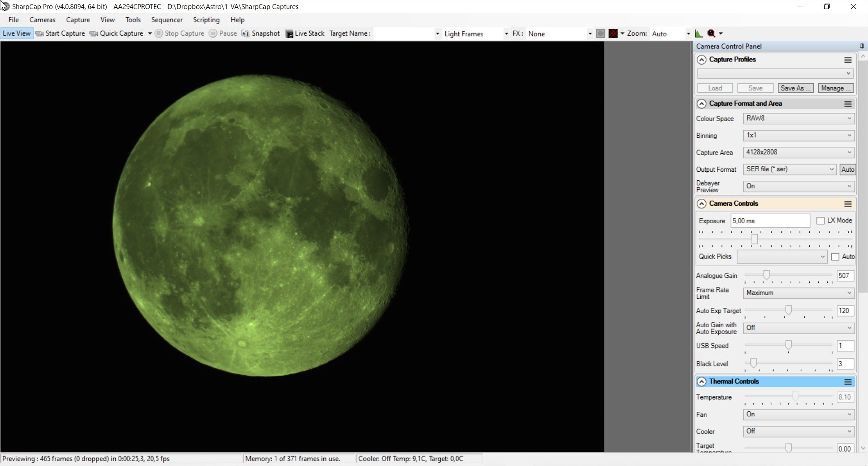Screen dimensions: 868x466
Task: Enable the LX Mode checkbox
Action: coord(821,221)
